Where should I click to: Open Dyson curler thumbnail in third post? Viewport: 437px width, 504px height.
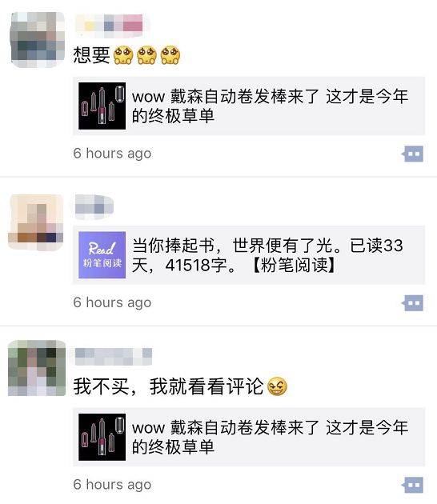[x=102, y=437]
